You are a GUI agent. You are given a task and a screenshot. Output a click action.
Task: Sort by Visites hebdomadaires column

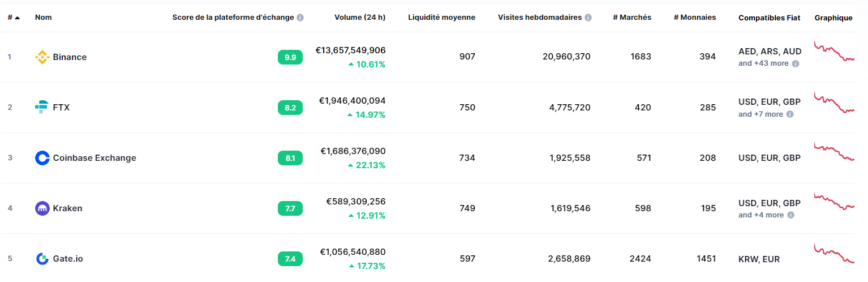click(540, 18)
